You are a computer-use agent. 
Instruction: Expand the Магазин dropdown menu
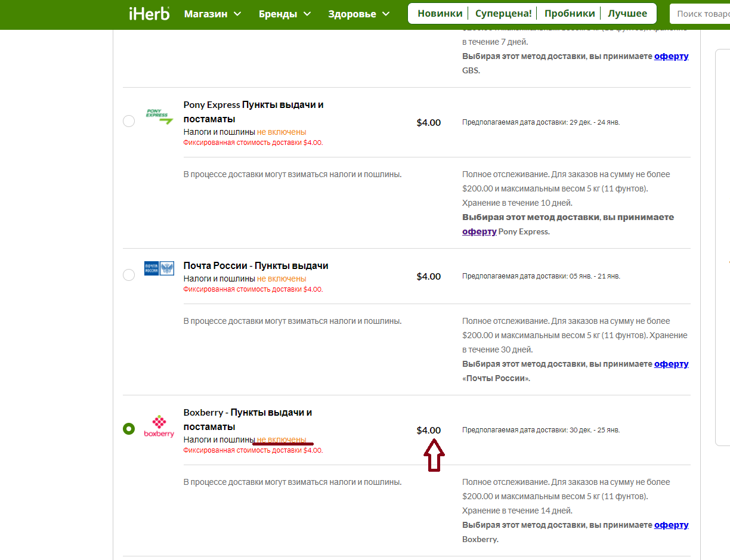213,14
